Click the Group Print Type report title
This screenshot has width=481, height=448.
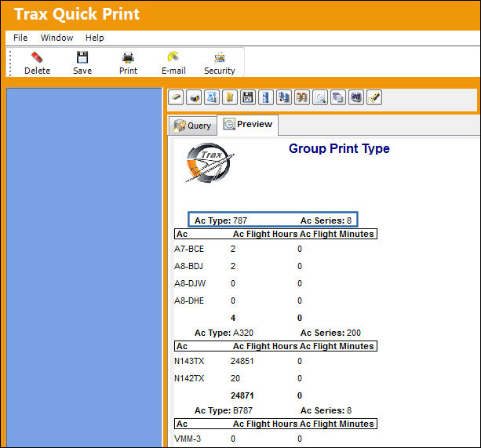(339, 149)
